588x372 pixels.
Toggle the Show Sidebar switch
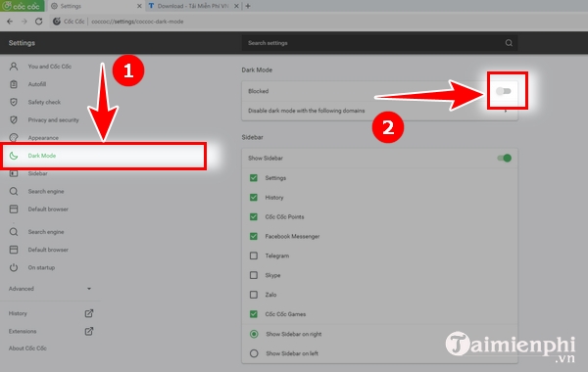504,158
